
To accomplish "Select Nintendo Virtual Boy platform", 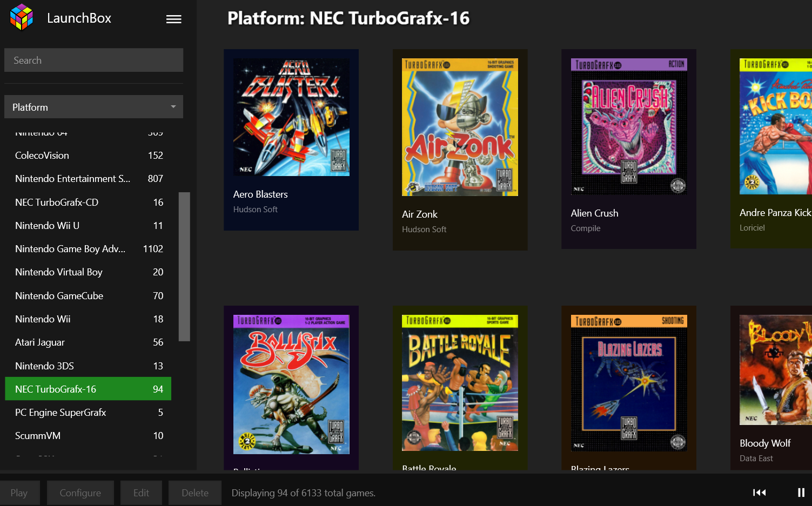I will (x=88, y=272).
